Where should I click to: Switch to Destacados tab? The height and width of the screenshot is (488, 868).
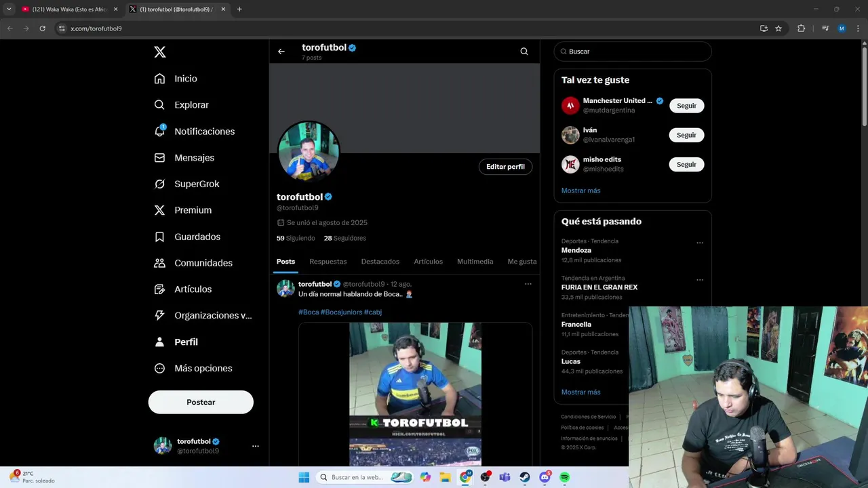[x=380, y=262]
